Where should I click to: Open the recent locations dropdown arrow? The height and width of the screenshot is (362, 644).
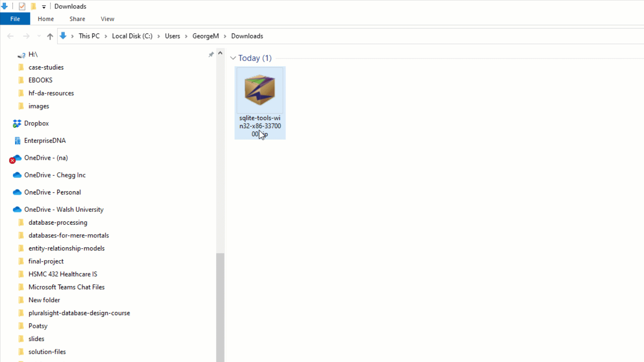(39, 36)
